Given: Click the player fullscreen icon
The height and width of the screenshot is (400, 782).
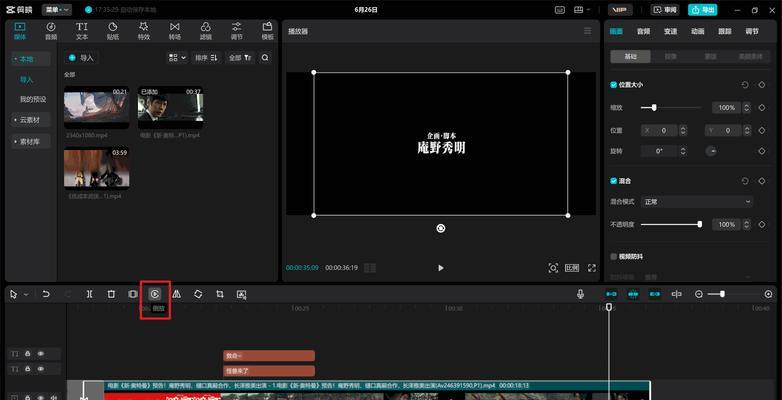Looking at the screenshot, I should [x=592, y=268].
